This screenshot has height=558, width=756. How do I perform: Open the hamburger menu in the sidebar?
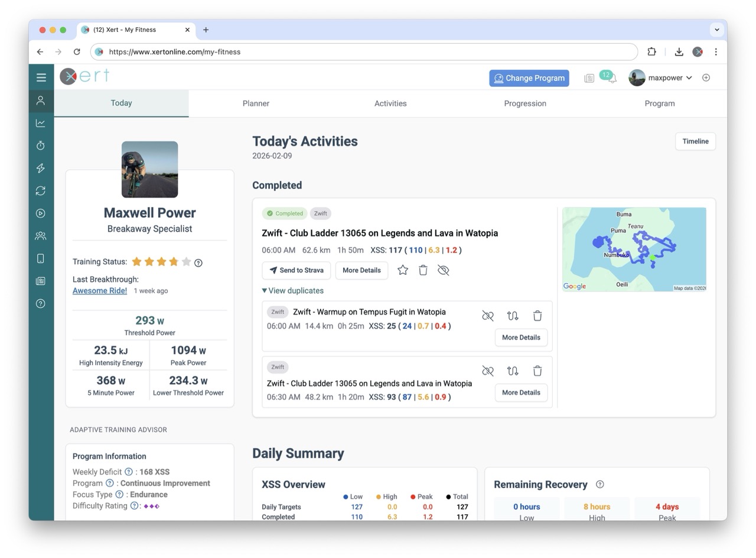pyautogui.click(x=41, y=77)
